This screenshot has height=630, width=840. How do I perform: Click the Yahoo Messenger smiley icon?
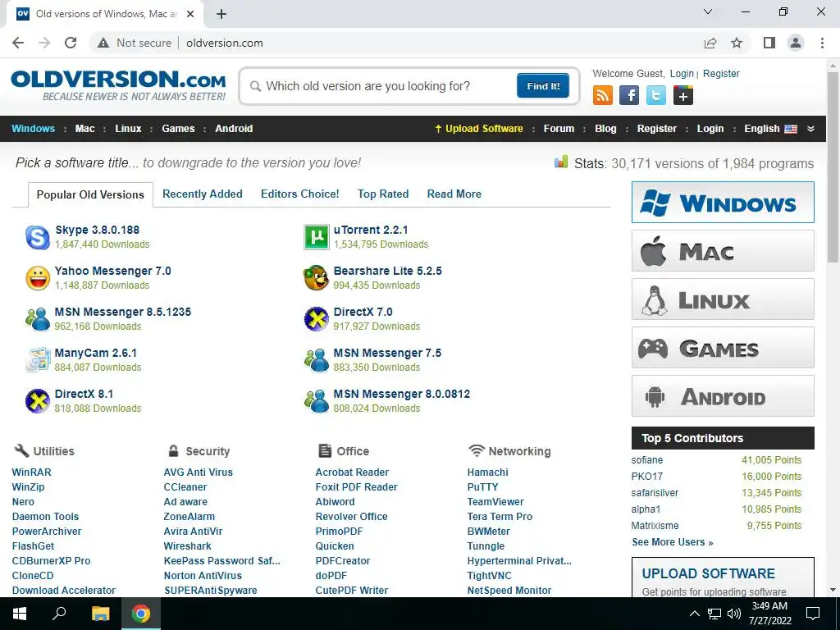click(x=38, y=278)
